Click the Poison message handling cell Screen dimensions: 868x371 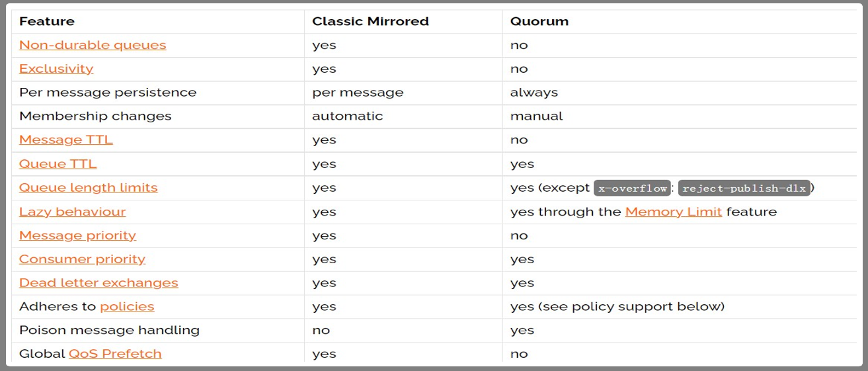(x=109, y=330)
